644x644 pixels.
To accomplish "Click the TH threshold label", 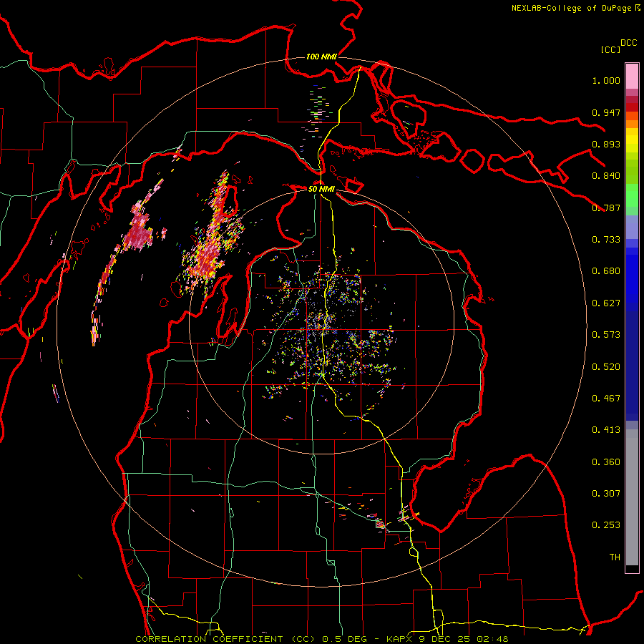I will [x=615, y=557].
